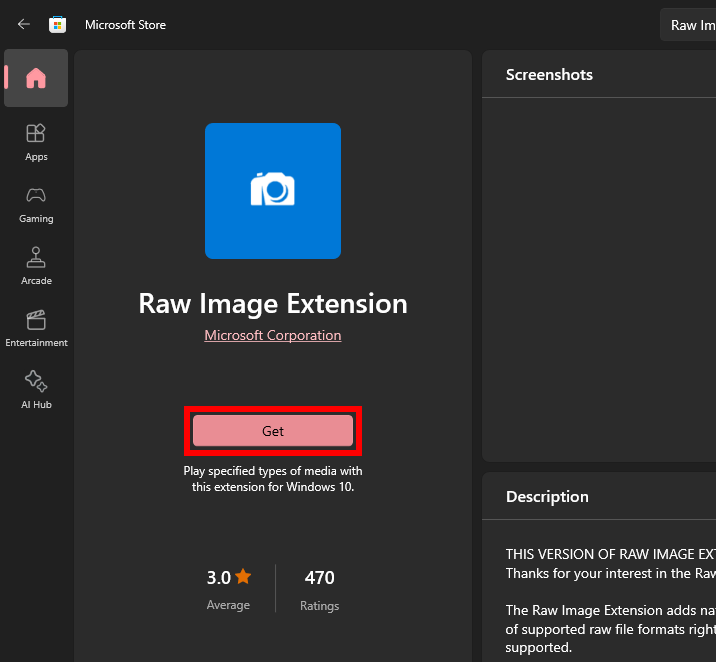Select the Description section header
Screen dimensions: 716x662
click(547, 497)
